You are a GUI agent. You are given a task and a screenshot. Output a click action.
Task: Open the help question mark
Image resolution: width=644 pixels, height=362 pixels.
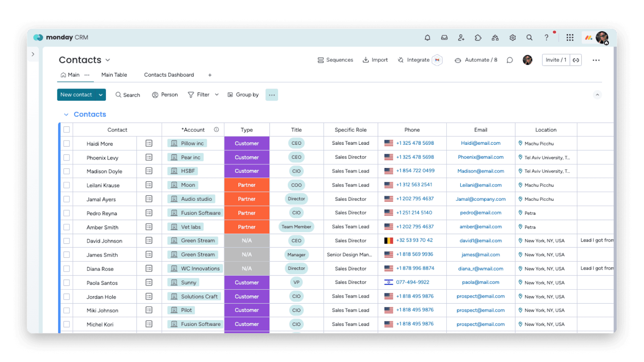(x=546, y=37)
